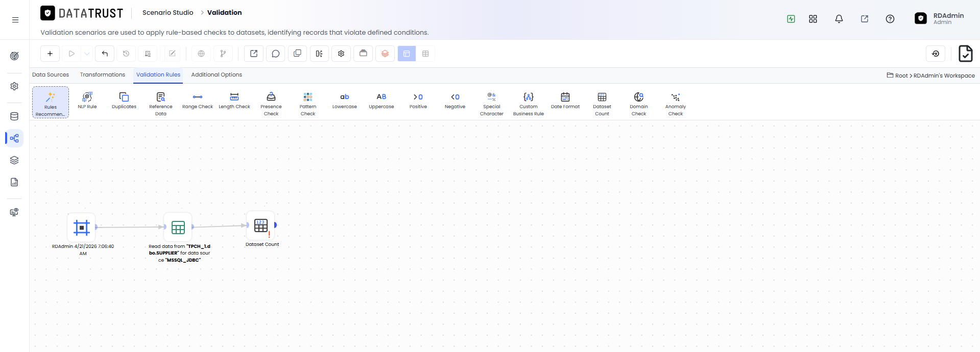Click the target goal sidebar icon
The image size is (980, 352).
click(x=14, y=56)
